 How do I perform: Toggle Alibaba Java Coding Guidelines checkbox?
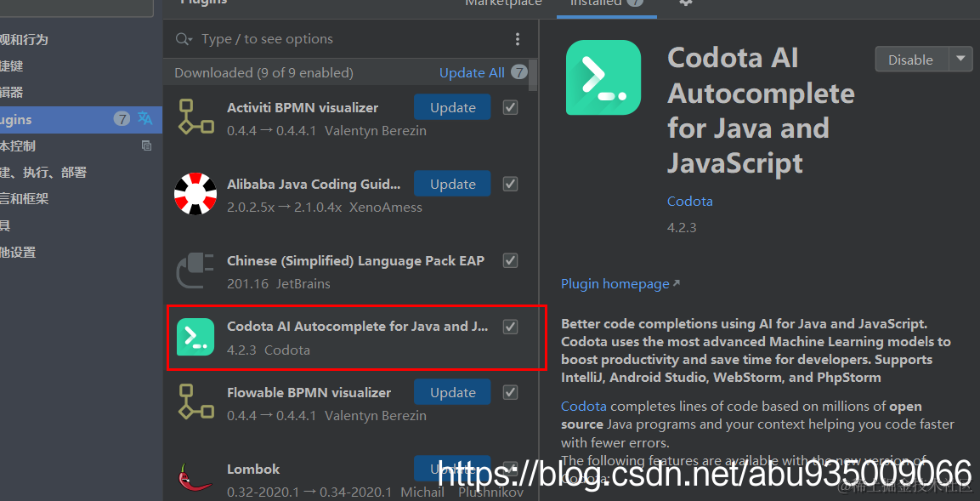[511, 184]
